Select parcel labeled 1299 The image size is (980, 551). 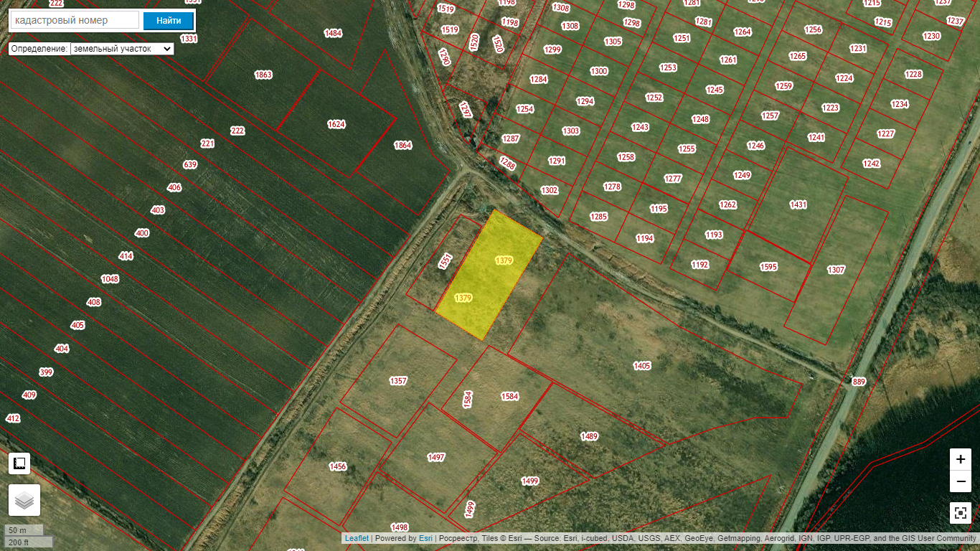point(552,50)
